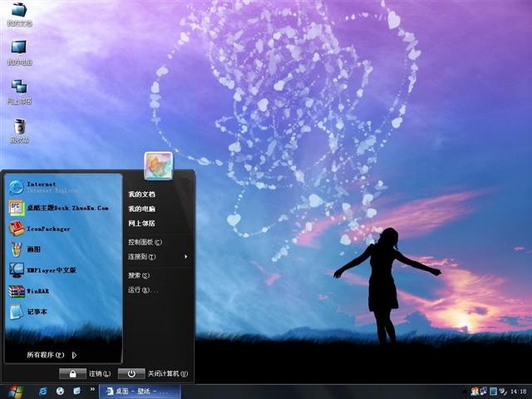The image size is (532, 399).
Task: Open 画图 (Paint) from Start menu
Action: point(33,249)
